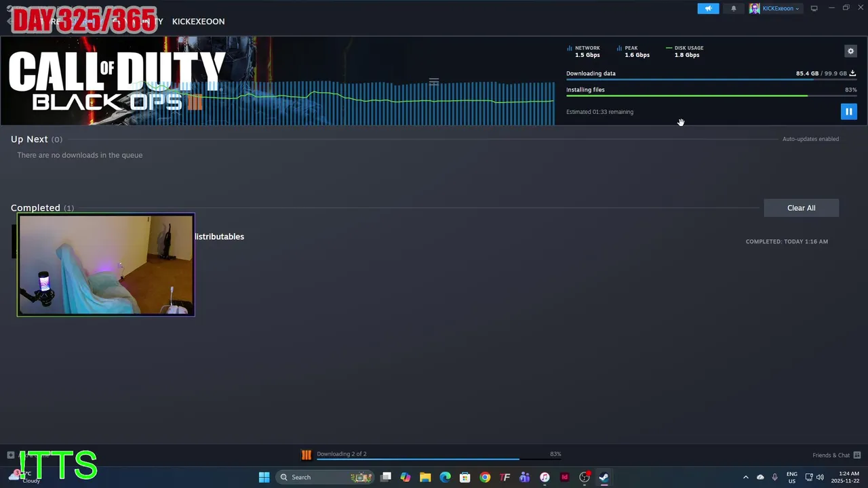Open the notifications bell

(x=733, y=8)
